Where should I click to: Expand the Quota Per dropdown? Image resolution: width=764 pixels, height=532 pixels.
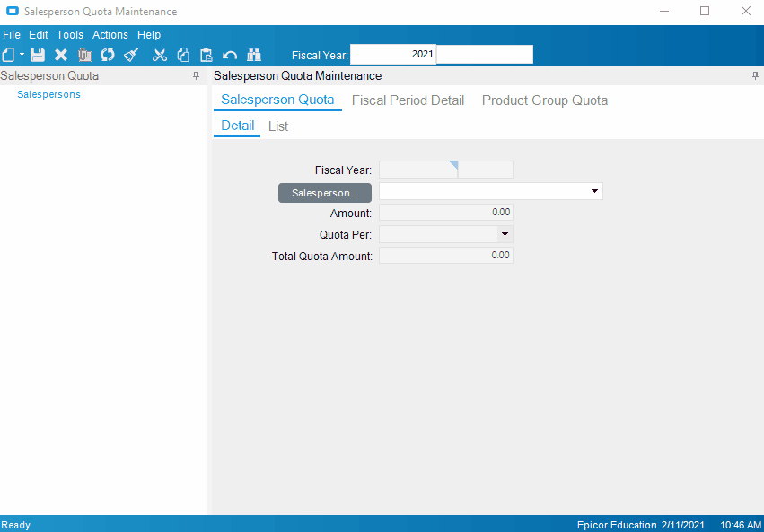tap(505, 234)
